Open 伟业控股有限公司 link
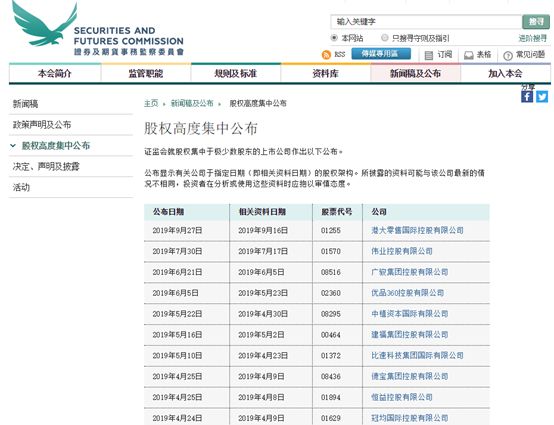 coord(402,251)
